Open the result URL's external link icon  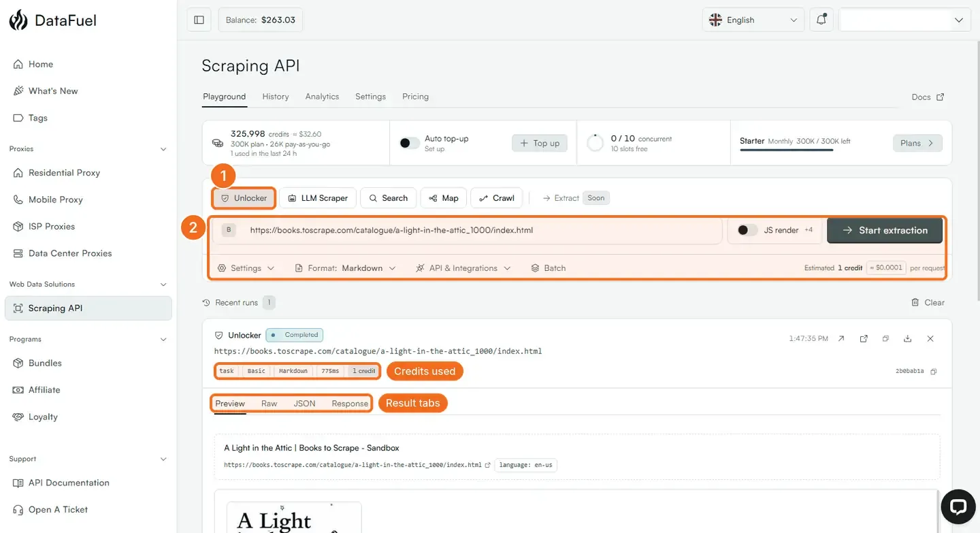tap(487, 465)
